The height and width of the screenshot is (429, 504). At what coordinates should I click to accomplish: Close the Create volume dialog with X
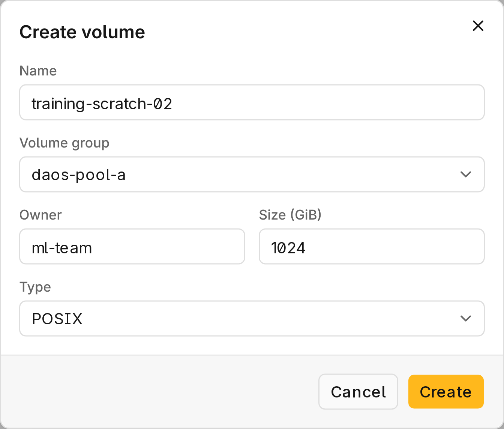pyautogui.click(x=478, y=26)
